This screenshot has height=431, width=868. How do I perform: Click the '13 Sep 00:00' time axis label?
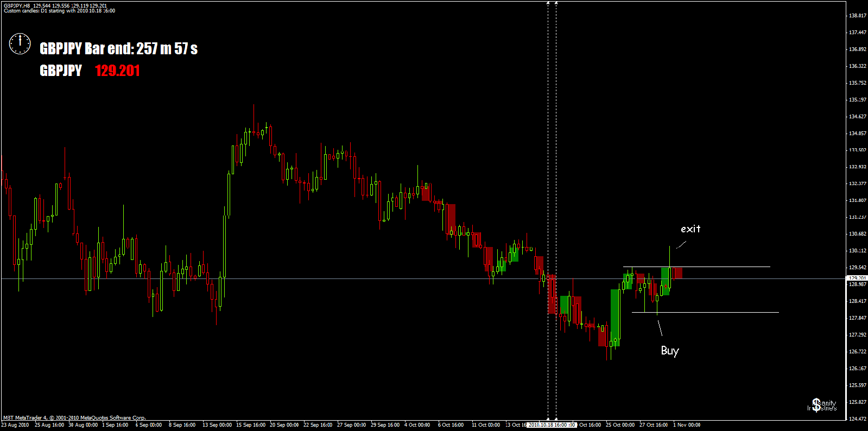(x=217, y=425)
